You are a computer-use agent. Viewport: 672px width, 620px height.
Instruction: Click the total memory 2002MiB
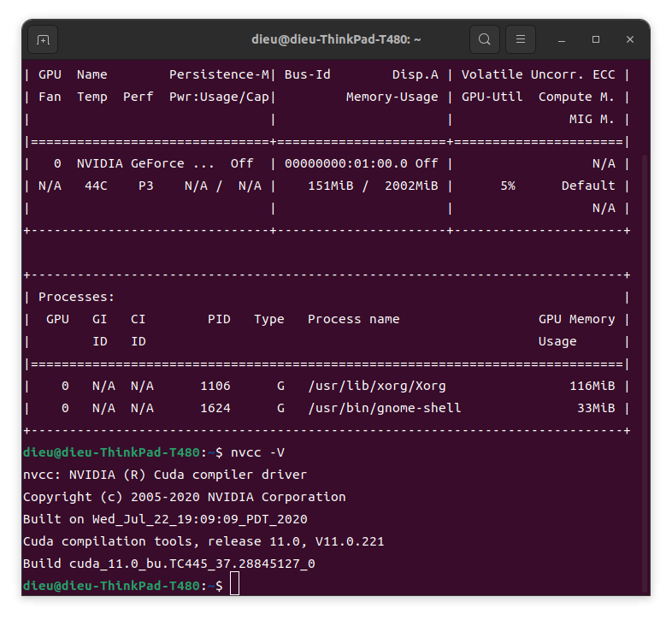(x=411, y=186)
